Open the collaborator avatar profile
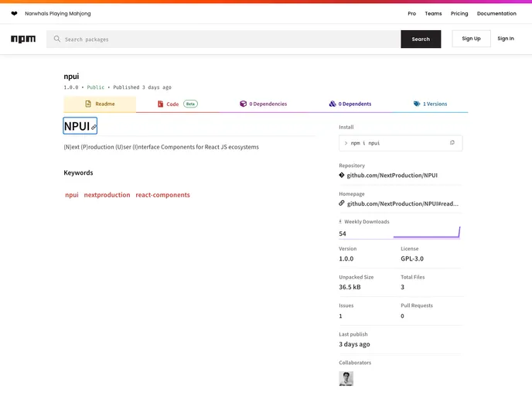Image resolution: width=532 pixels, height=396 pixels. coord(346,378)
